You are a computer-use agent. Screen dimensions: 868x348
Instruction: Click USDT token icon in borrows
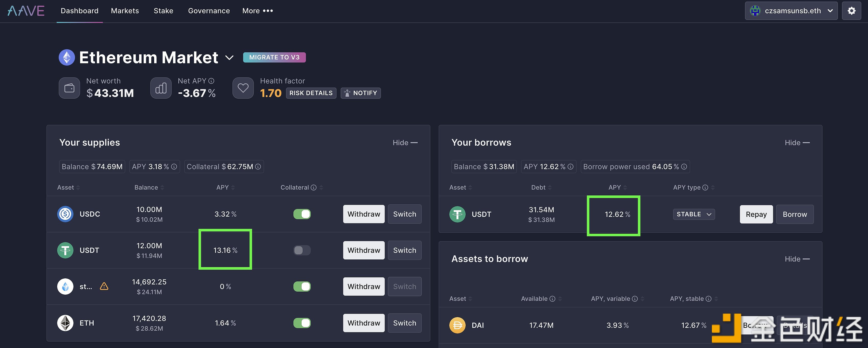tap(457, 215)
